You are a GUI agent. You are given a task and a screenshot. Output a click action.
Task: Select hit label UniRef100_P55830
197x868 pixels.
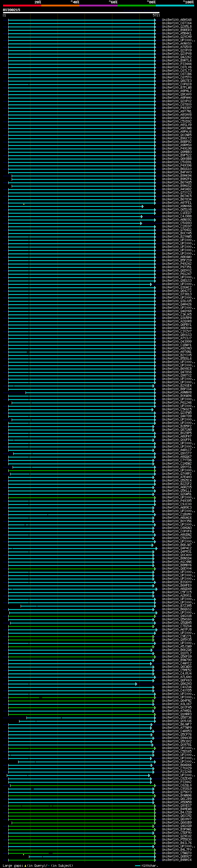[x=177, y=840]
